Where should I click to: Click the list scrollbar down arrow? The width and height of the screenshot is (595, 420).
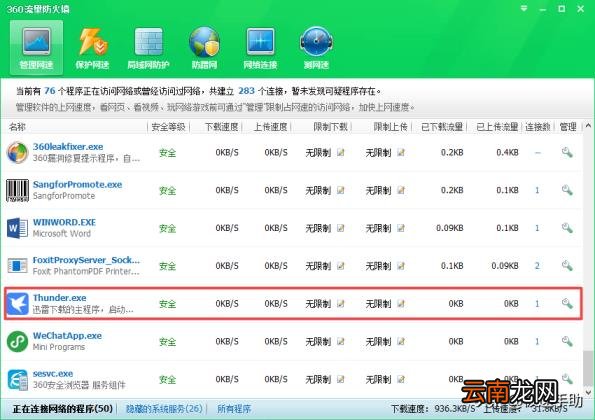588,393
